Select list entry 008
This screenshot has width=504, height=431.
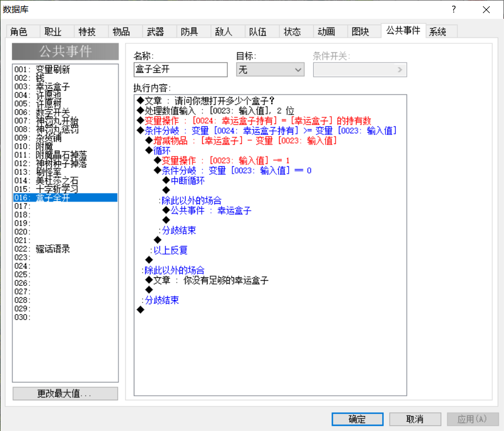65,129
